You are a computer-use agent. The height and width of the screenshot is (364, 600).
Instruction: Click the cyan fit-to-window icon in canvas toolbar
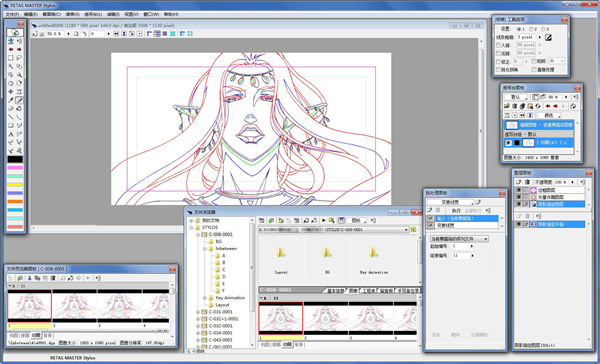pos(173,34)
